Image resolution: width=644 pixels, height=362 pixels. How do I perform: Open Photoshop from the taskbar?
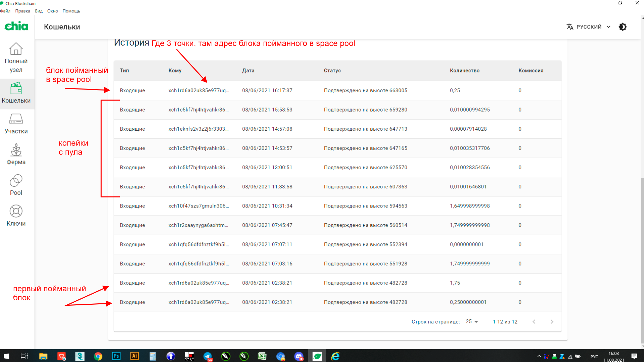(x=116, y=356)
